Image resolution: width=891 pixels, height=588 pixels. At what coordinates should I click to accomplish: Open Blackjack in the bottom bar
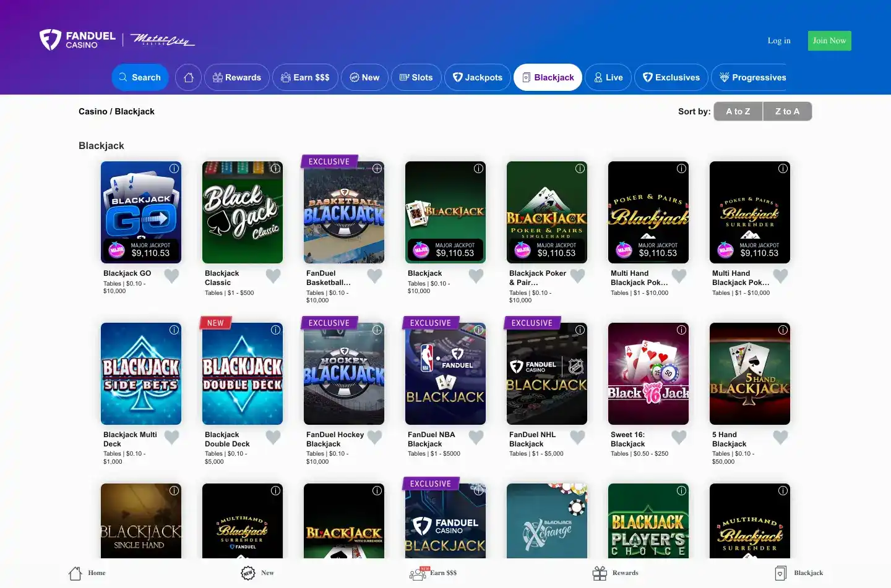pyautogui.click(x=799, y=573)
